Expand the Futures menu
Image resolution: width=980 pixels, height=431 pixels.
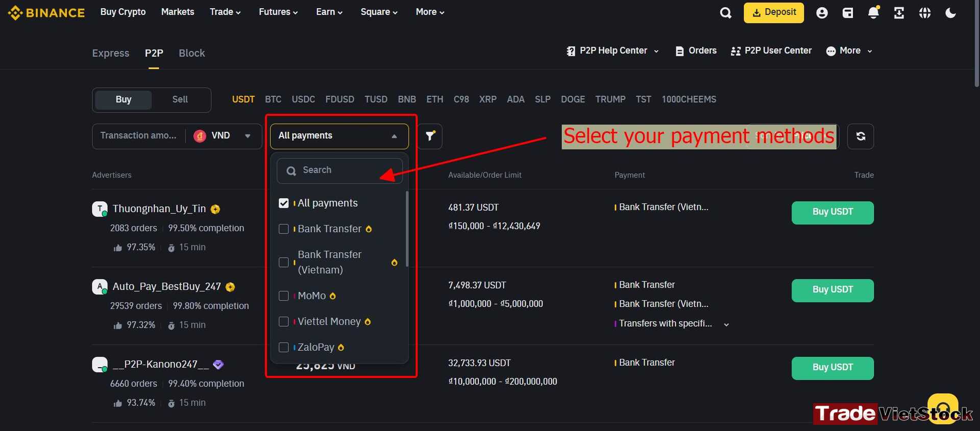tap(278, 12)
